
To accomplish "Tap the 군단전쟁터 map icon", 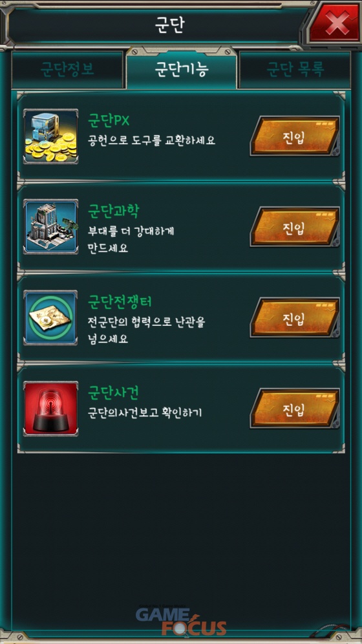I will click(50, 318).
